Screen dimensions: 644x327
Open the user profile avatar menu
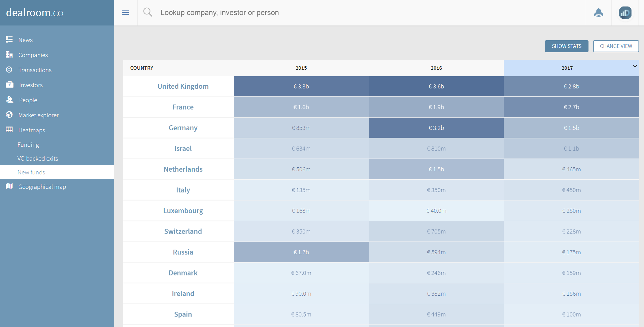point(625,13)
